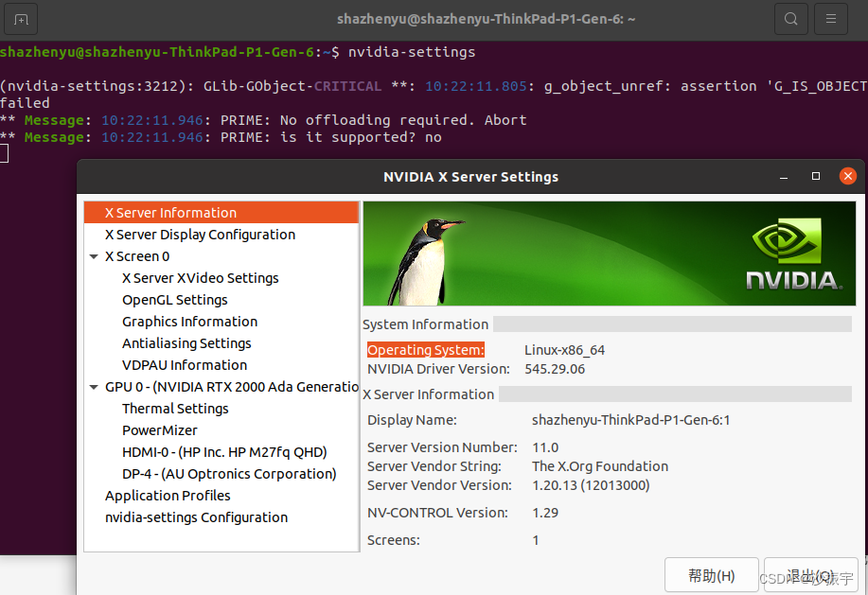
Task: Open new terminal tab icon
Action: point(21,19)
